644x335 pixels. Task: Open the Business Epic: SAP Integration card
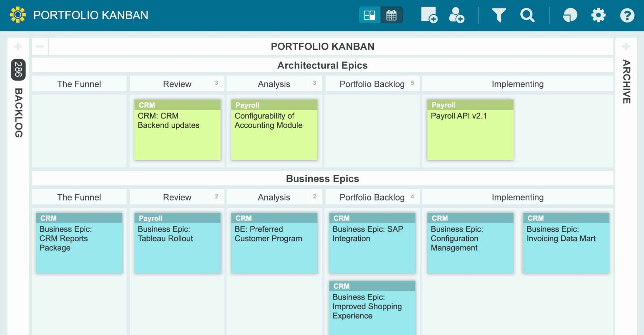click(372, 242)
